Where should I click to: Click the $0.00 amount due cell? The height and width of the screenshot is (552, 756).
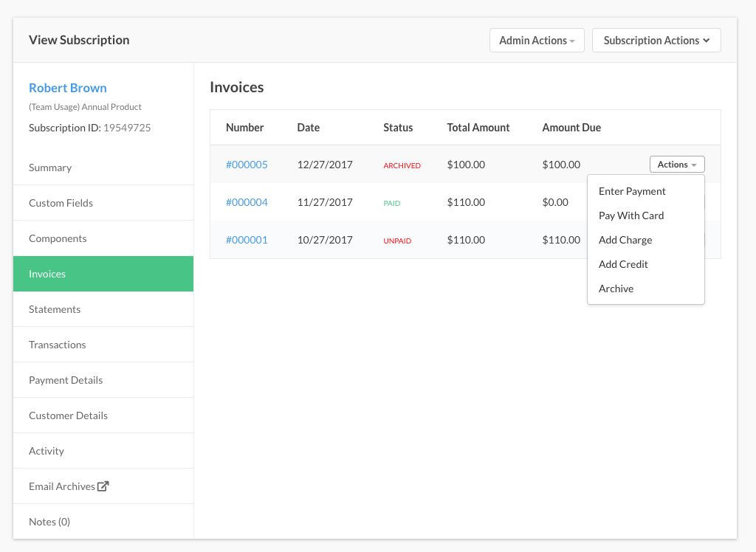[x=555, y=202]
